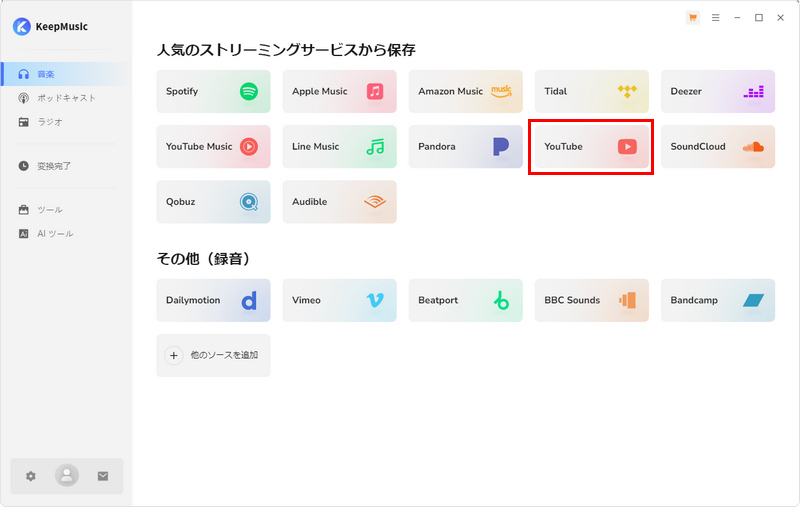Viewport: 800px width, 507px height.
Task: Select the SoundCloud card
Action: (x=718, y=146)
